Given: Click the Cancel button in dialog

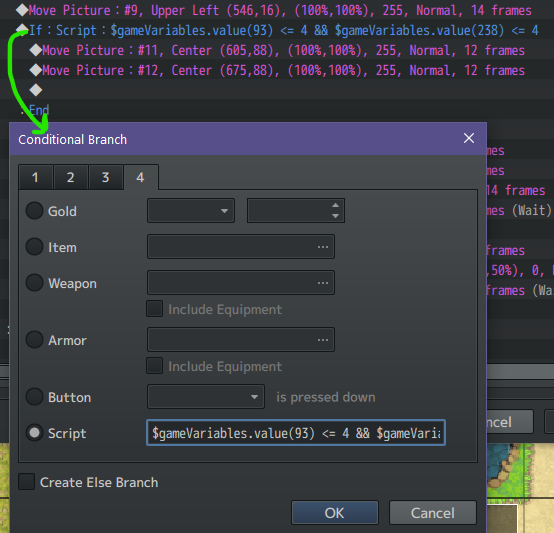Looking at the screenshot, I should (433, 513).
